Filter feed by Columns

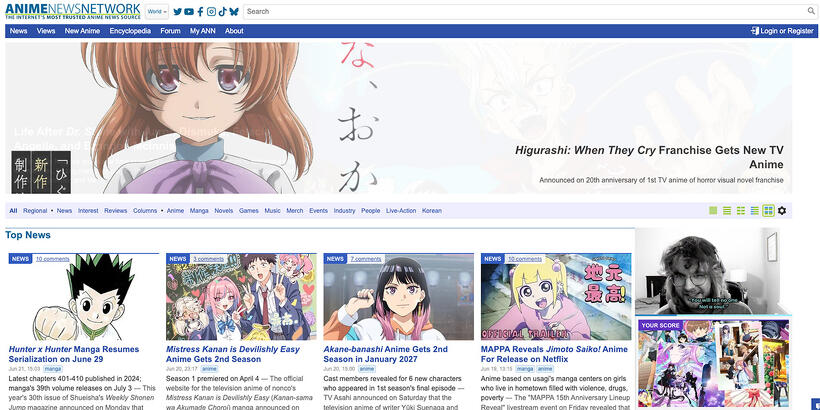click(145, 211)
